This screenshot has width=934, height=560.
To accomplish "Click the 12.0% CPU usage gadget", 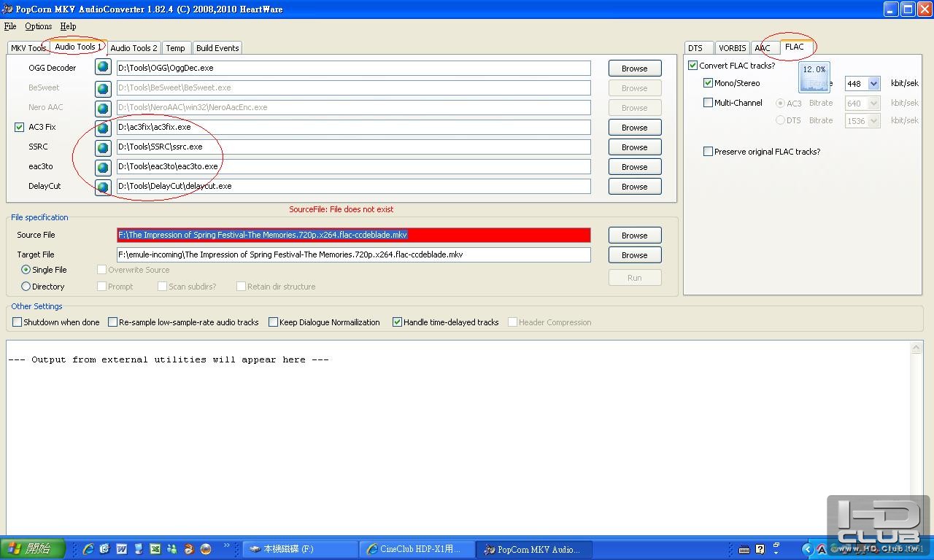I will (x=814, y=77).
